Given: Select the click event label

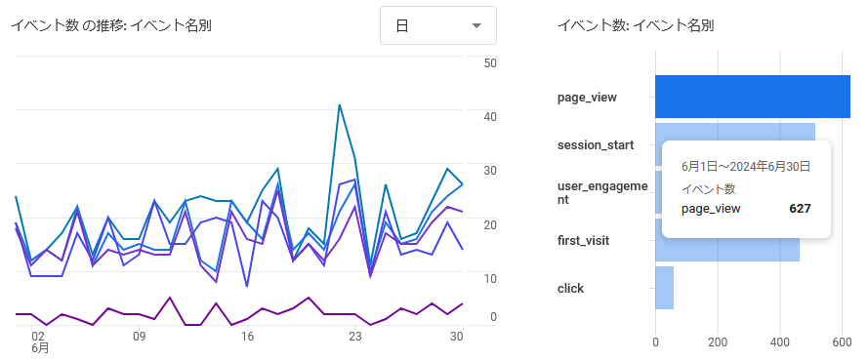Looking at the screenshot, I should click(x=570, y=289).
